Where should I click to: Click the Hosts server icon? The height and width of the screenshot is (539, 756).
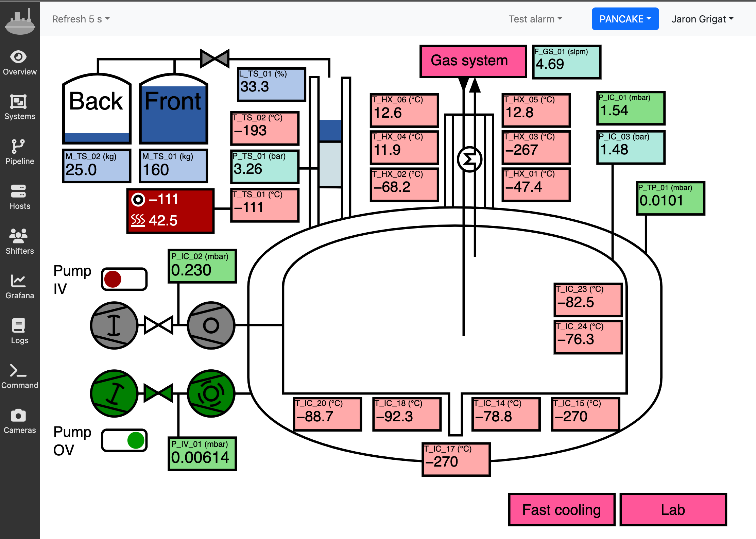coord(19,191)
